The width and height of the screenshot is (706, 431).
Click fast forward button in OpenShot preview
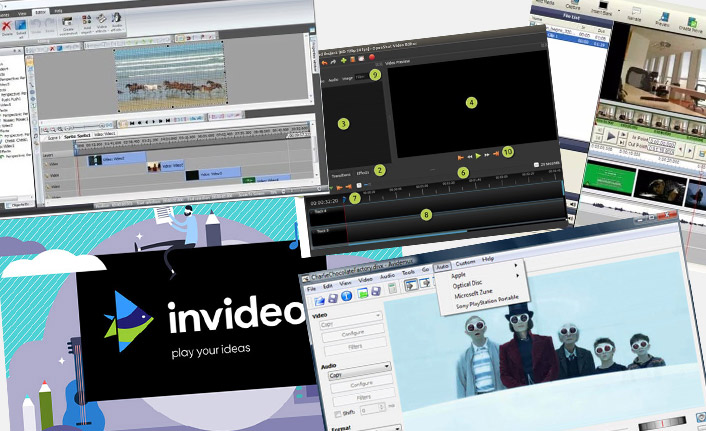pos(486,155)
